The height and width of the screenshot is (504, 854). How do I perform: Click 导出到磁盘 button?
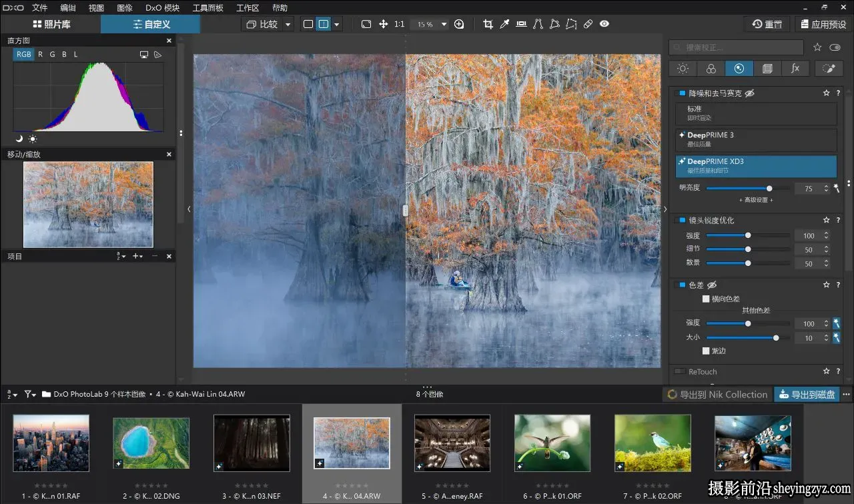(807, 395)
